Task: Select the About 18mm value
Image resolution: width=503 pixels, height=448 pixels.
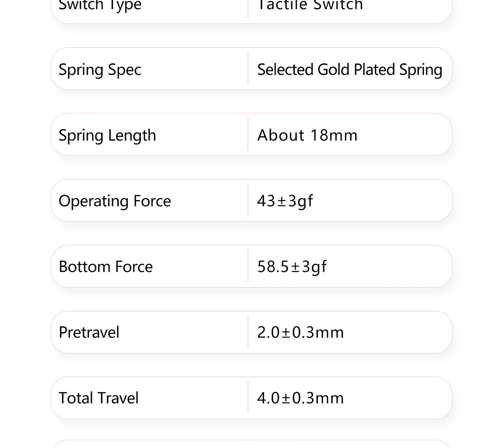Action: 307,135
